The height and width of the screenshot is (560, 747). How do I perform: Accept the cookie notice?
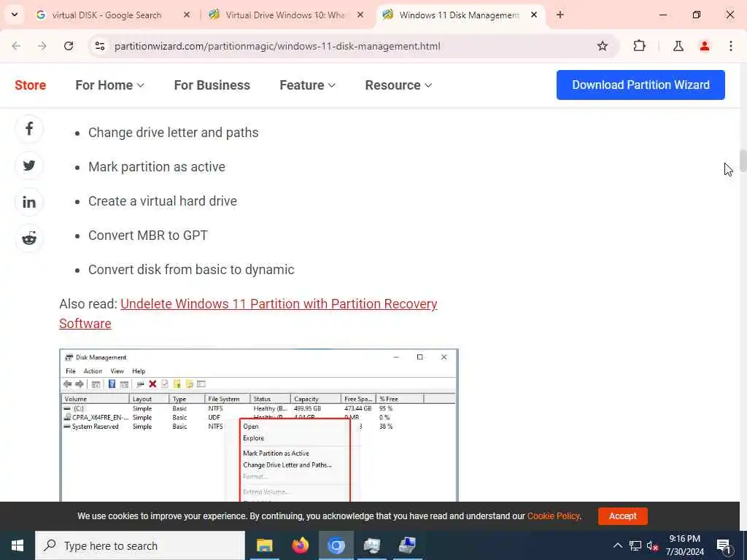(x=623, y=516)
